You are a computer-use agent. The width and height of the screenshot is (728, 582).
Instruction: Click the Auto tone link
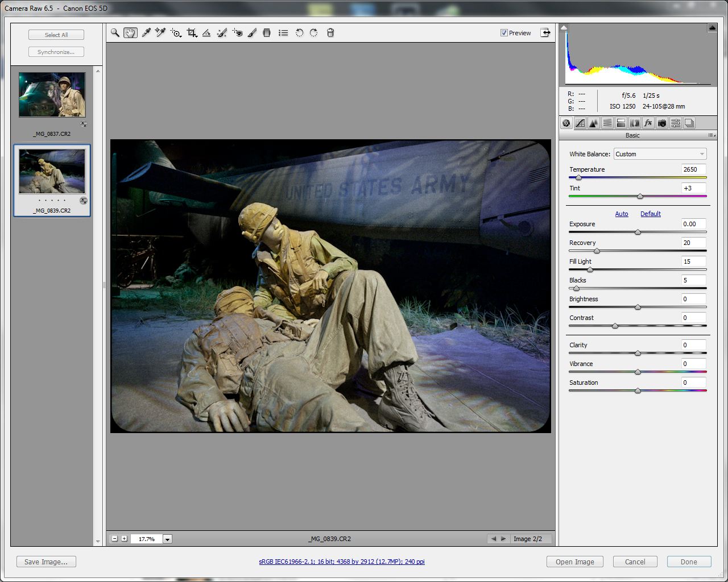click(x=622, y=214)
